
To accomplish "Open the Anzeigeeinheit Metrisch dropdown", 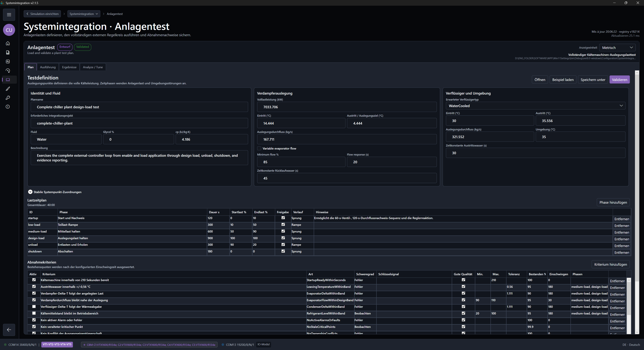I will coord(617,47).
